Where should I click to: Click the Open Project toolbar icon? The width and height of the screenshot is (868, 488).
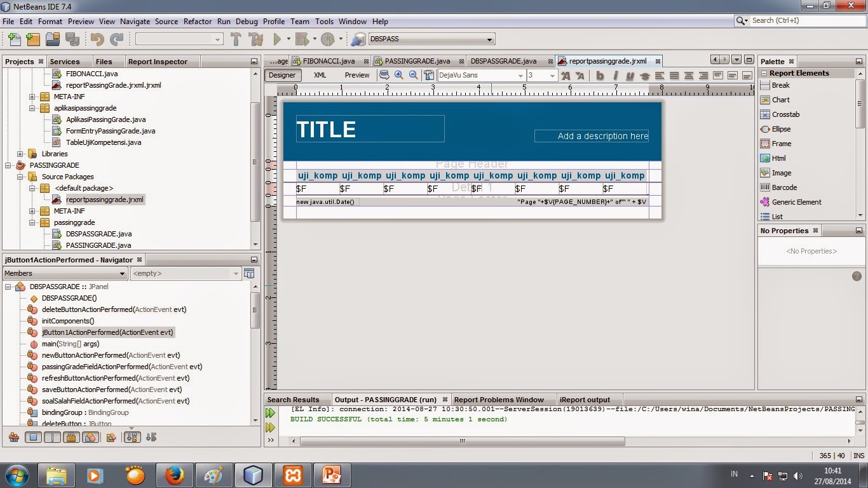click(53, 39)
